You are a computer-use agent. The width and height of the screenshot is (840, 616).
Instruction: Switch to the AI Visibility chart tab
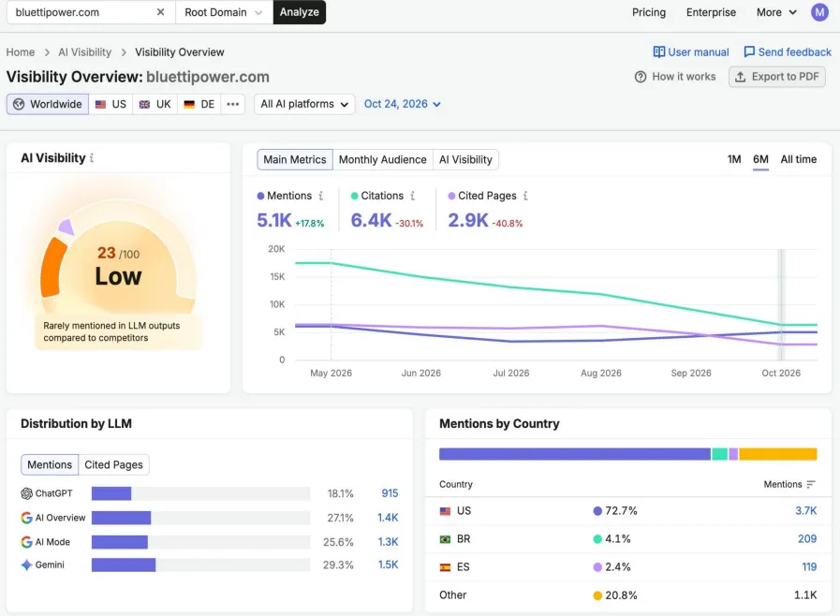pyautogui.click(x=465, y=160)
